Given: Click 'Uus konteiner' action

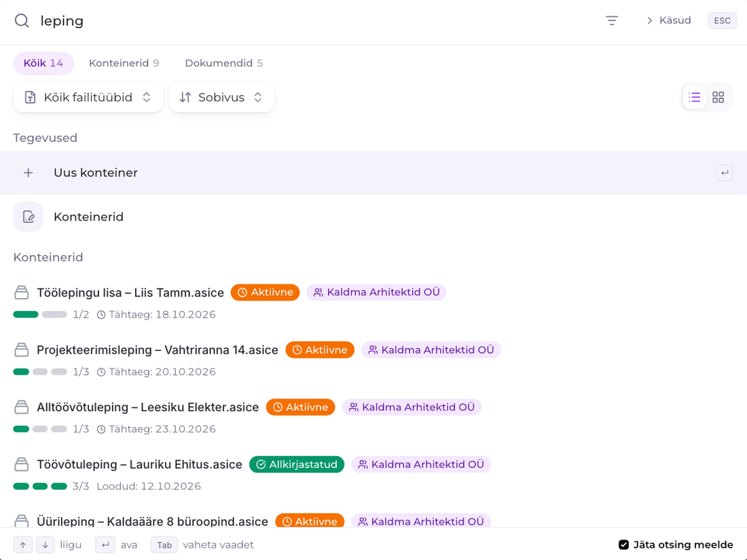Looking at the screenshot, I should [x=373, y=173].
